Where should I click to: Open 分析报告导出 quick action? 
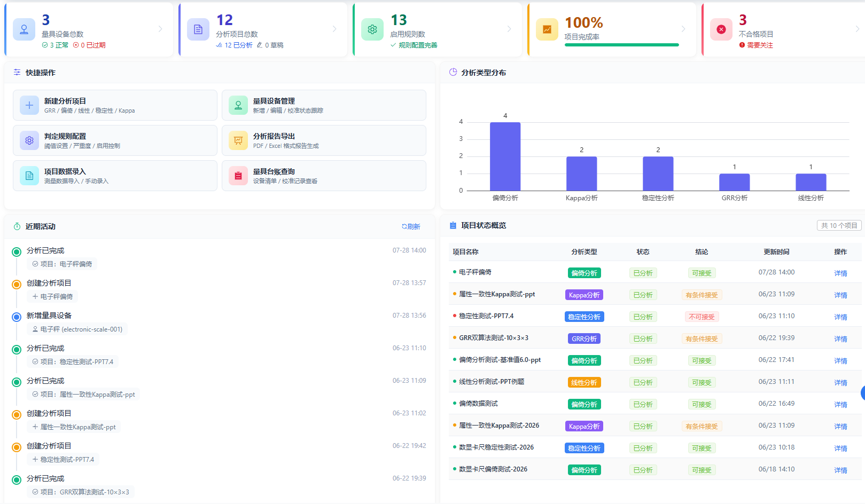pyautogui.click(x=324, y=140)
